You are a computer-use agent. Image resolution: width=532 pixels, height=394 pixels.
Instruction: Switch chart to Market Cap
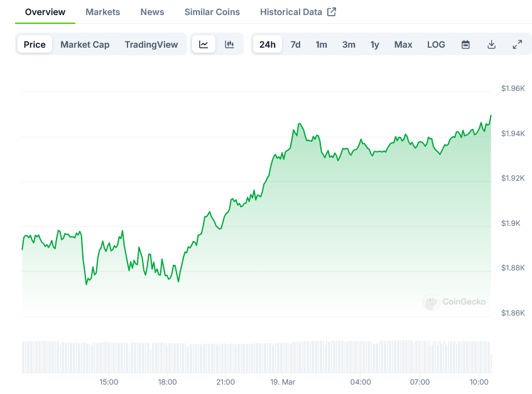[85, 45]
